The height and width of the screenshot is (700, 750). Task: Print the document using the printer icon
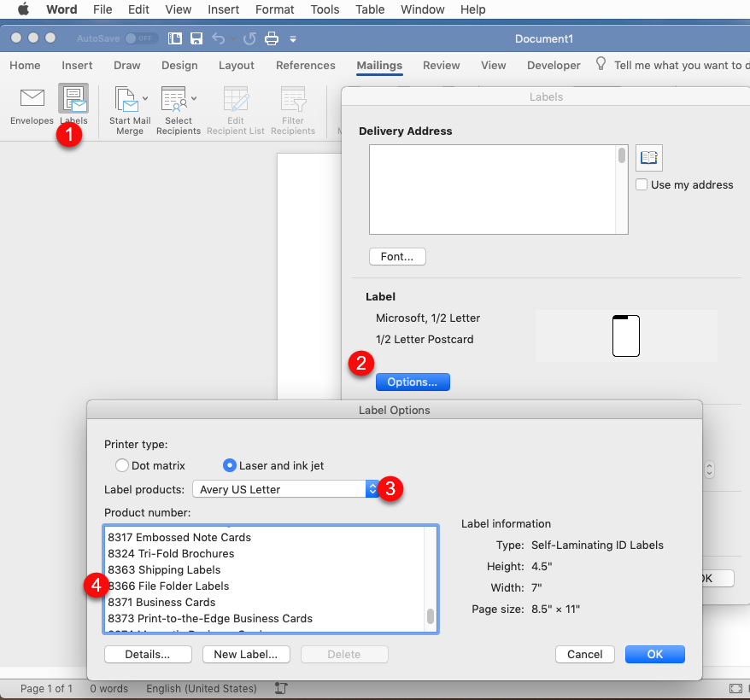click(x=271, y=38)
